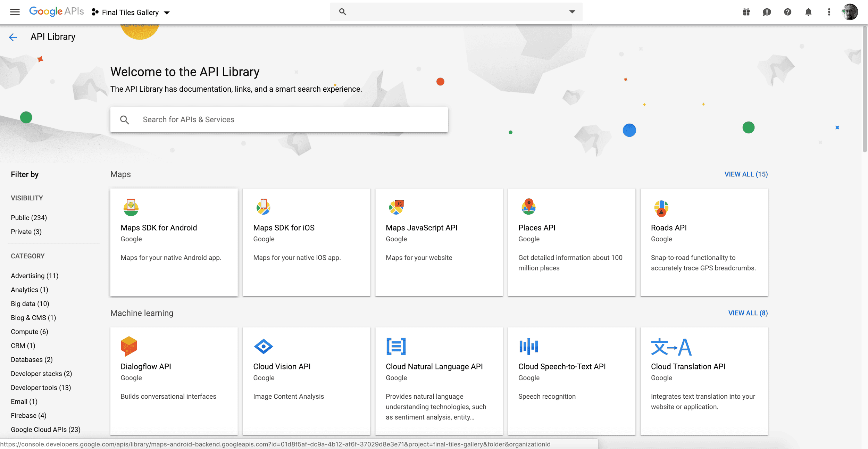The image size is (868, 449).
Task: Toggle Analytics category filter
Action: pyautogui.click(x=29, y=290)
